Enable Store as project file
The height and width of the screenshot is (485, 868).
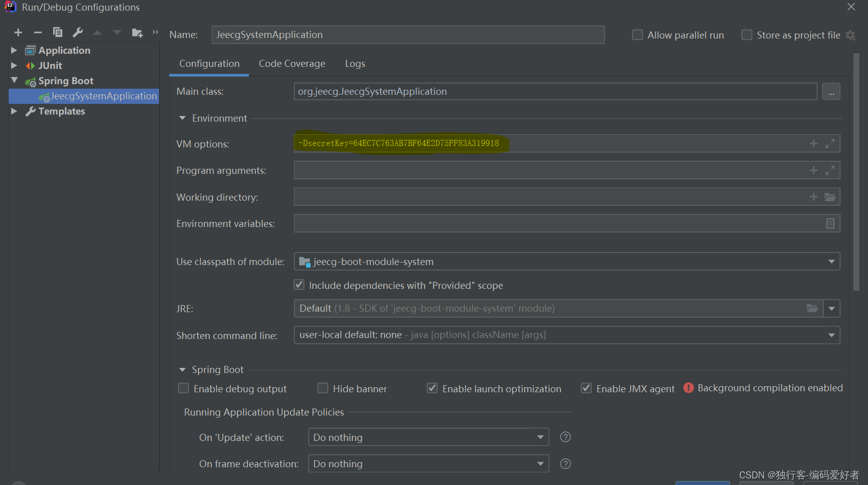(x=747, y=35)
